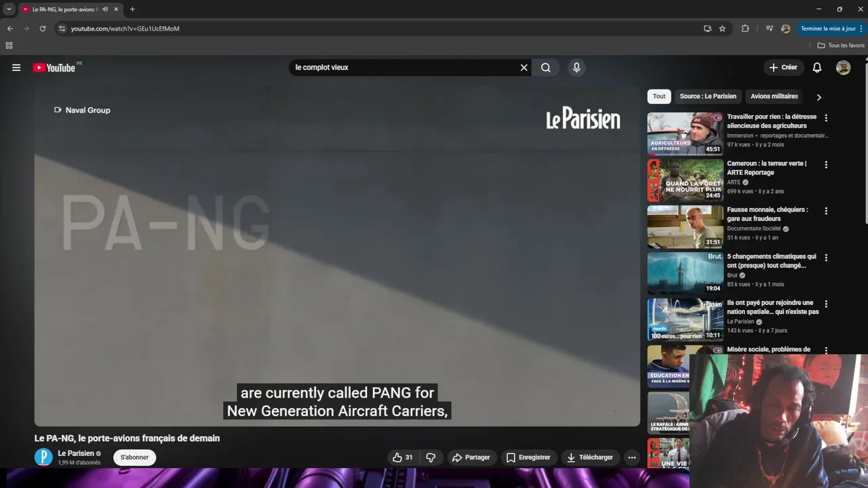Image resolution: width=868 pixels, height=488 pixels.
Task: Click the video player to pause
Action: click(x=337, y=256)
